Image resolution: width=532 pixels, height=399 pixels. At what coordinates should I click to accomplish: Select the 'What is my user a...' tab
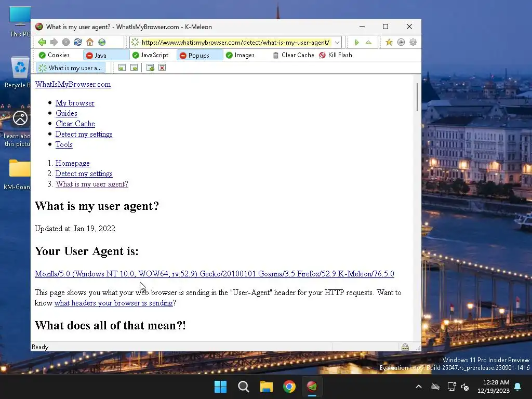click(71, 68)
